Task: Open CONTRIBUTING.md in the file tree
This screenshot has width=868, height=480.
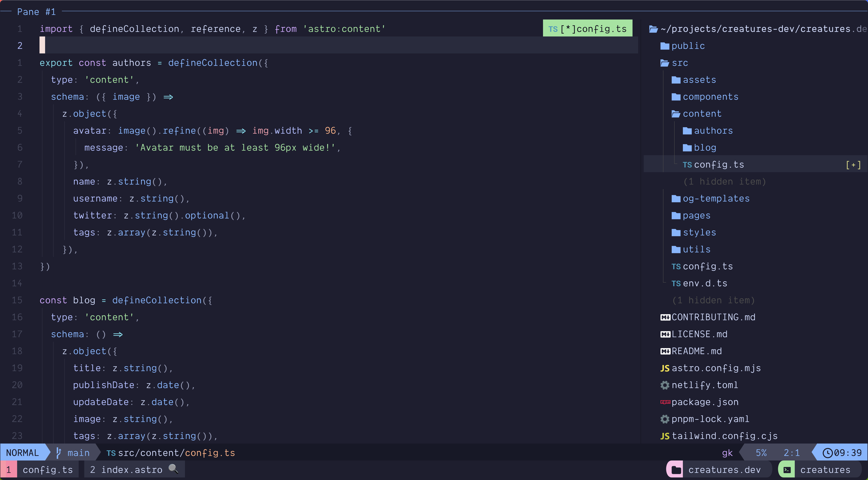Action: tap(713, 317)
